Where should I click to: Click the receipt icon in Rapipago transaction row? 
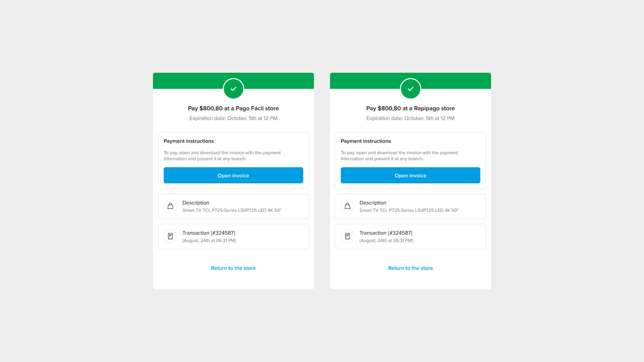(347, 236)
